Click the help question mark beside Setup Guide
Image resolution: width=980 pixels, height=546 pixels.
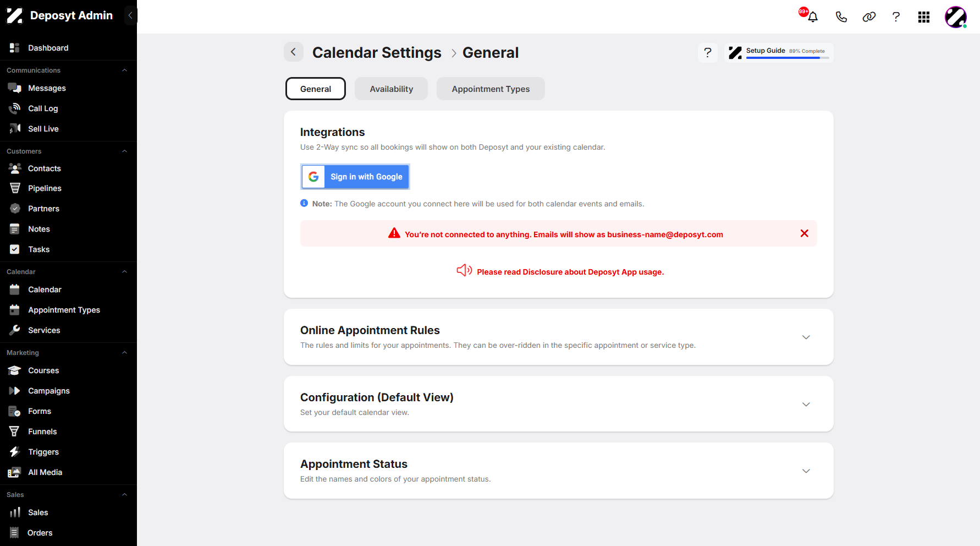coord(708,52)
